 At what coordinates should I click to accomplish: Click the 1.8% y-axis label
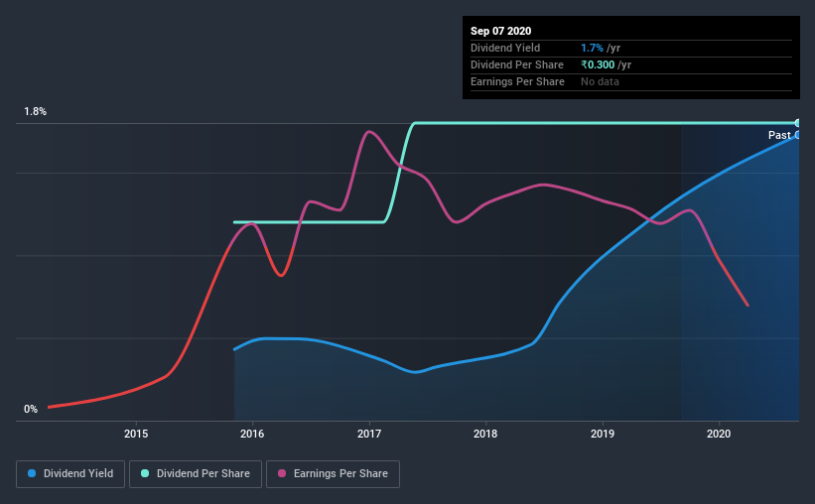(36, 111)
